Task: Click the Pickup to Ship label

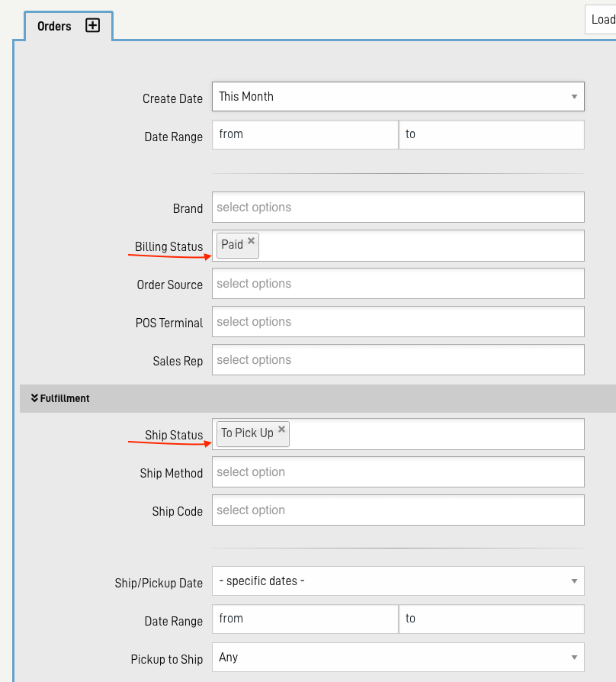Action: pyautogui.click(x=167, y=659)
